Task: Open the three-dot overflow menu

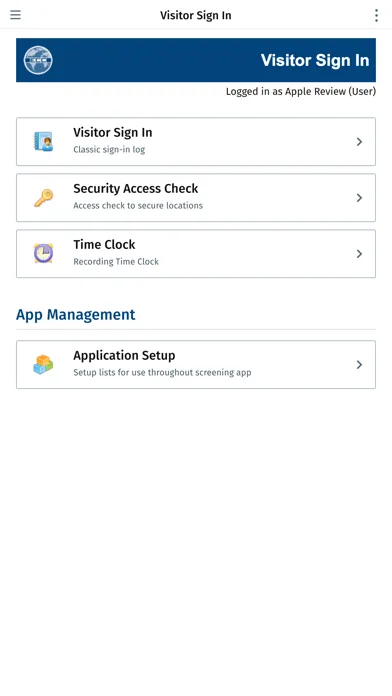Action: click(x=376, y=15)
